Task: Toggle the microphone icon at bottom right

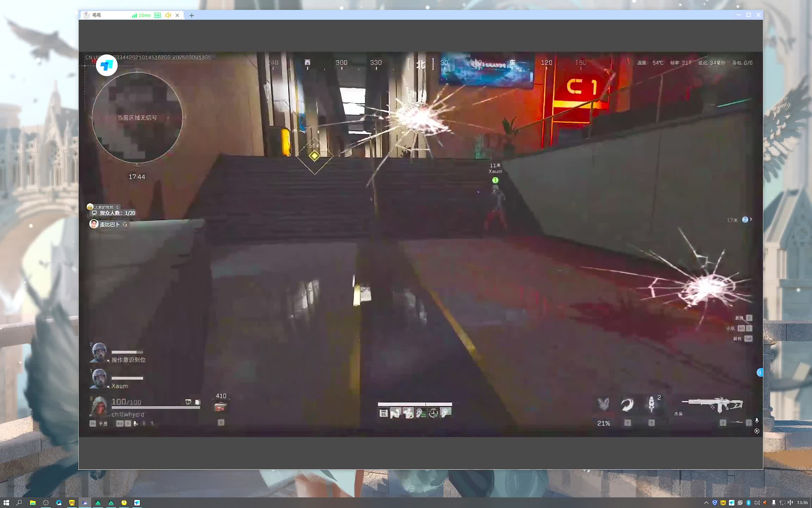Action: point(756,421)
